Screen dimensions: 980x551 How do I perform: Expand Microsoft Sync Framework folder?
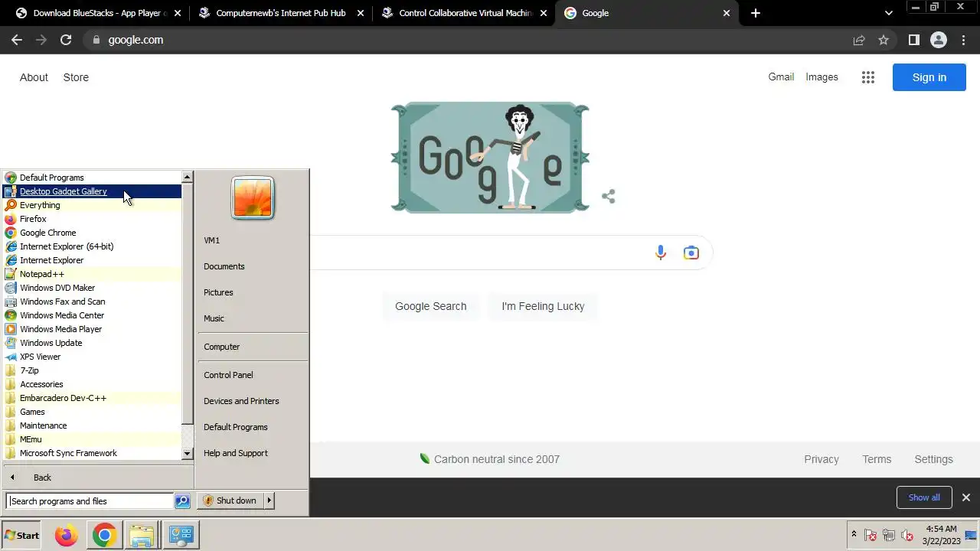92,453
